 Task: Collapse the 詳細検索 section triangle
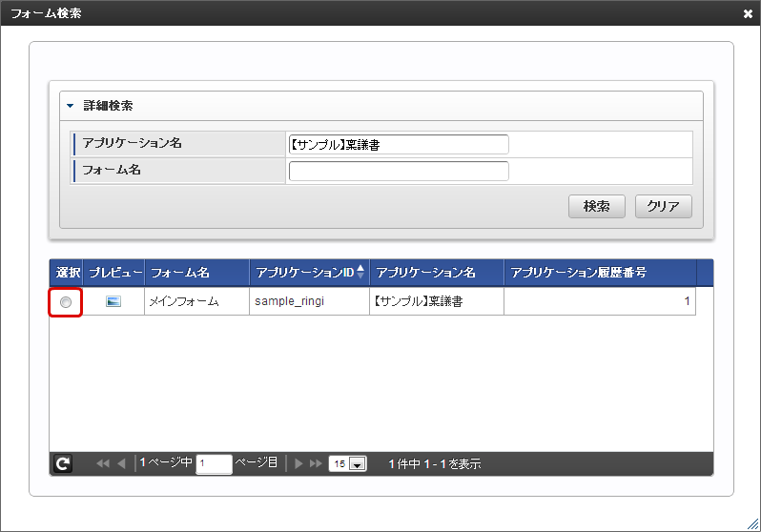tap(70, 106)
